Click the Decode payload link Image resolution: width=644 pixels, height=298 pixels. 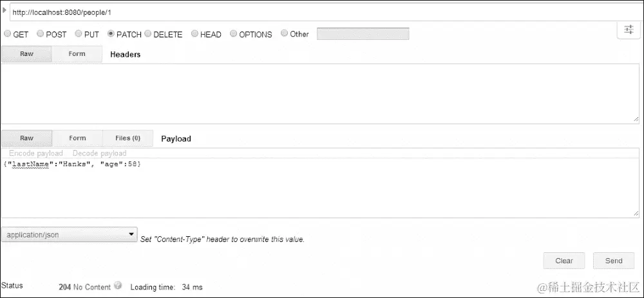click(99, 153)
